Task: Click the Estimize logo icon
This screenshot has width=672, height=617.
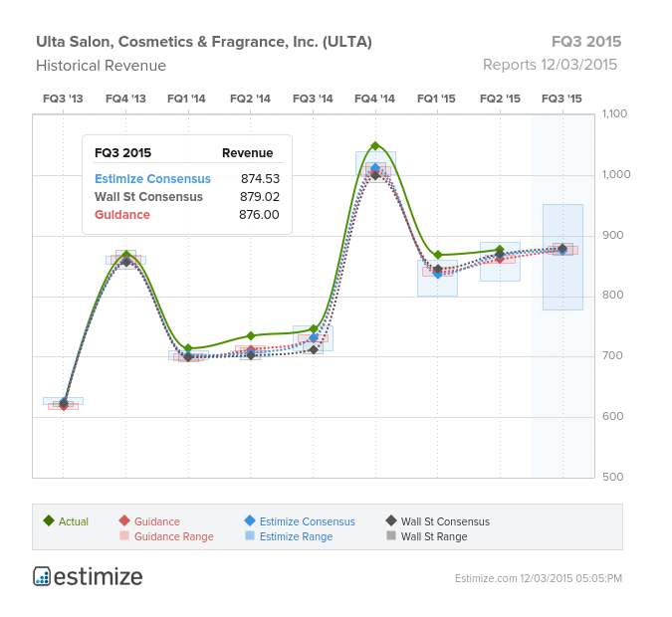Action: tap(42, 576)
